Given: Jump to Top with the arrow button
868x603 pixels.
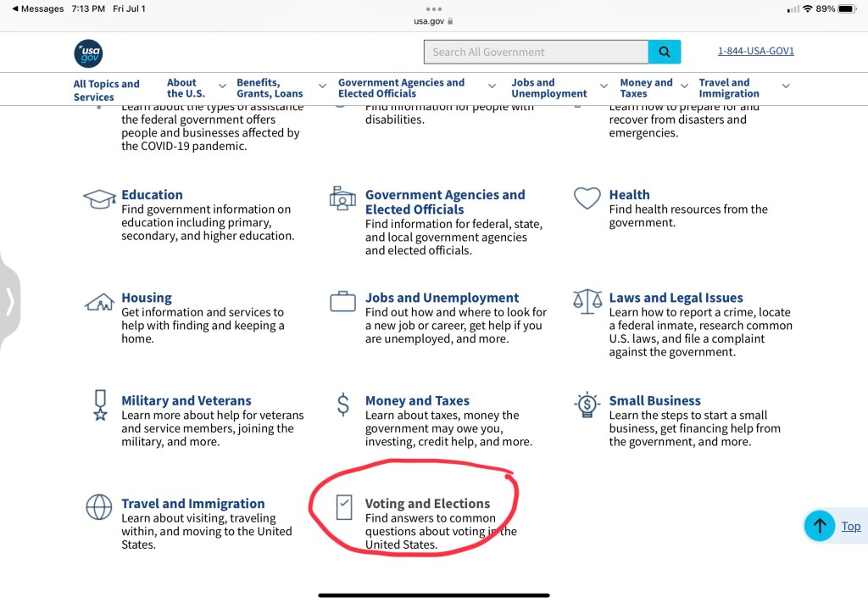Looking at the screenshot, I should pyautogui.click(x=820, y=526).
